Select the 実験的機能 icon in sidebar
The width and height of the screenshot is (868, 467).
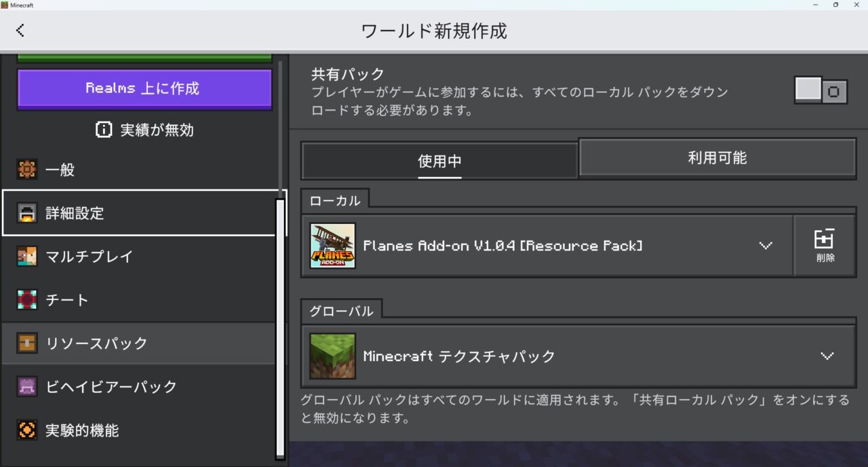click(x=26, y=430)
